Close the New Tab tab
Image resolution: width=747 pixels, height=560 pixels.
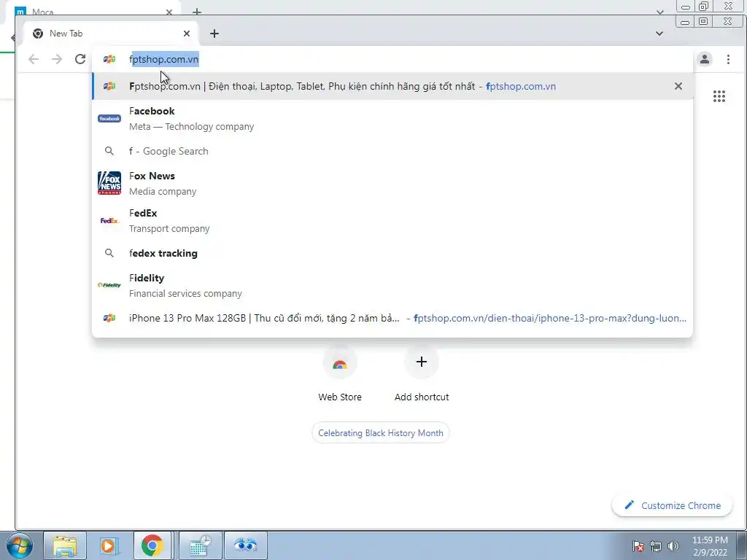(x=187, y=34)
